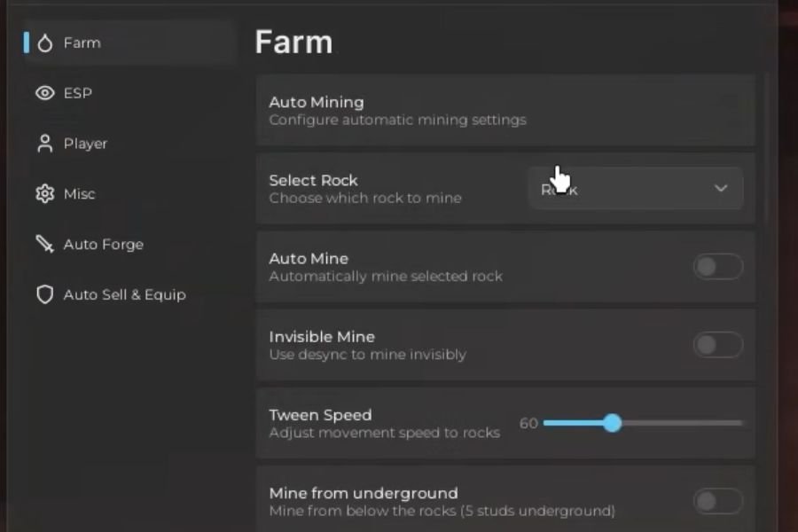Turn on Invisible Mine switch
Viewport: 798px width, 532px height.
coord(717,345)
